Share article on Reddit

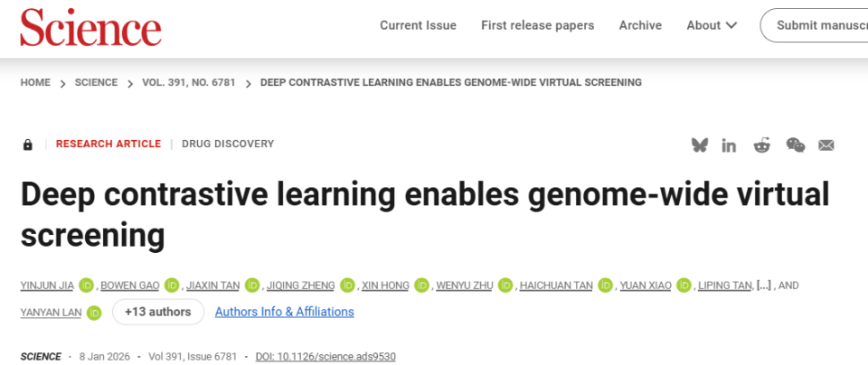[x=762, y=145]
